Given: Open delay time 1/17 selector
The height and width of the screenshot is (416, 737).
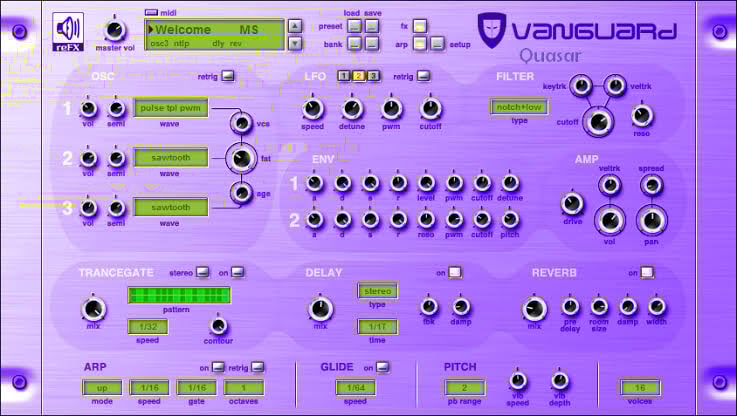Looking at the screenshot, I should click(377, 327).
